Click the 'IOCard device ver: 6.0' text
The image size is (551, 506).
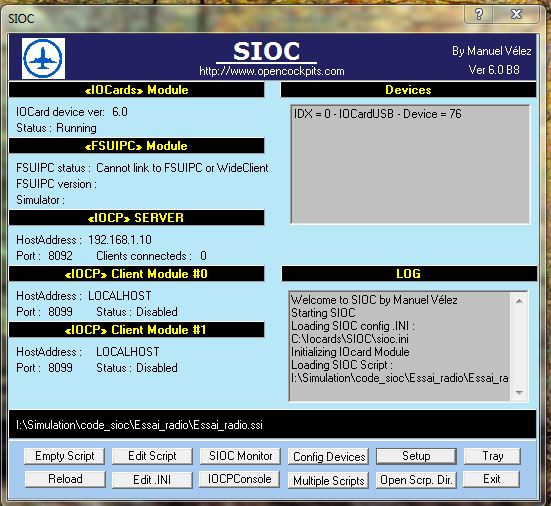click(72, 112)
